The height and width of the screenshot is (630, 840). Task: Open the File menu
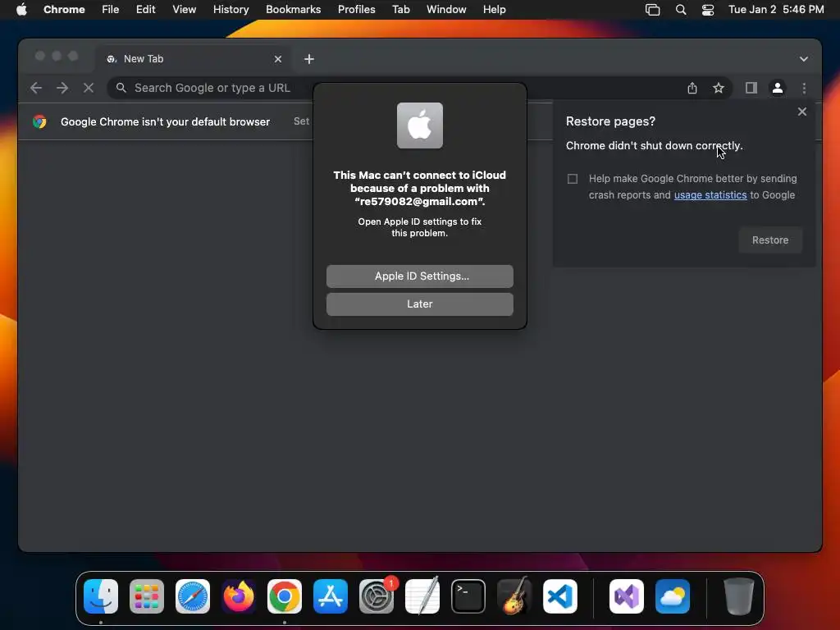(111, 10)
